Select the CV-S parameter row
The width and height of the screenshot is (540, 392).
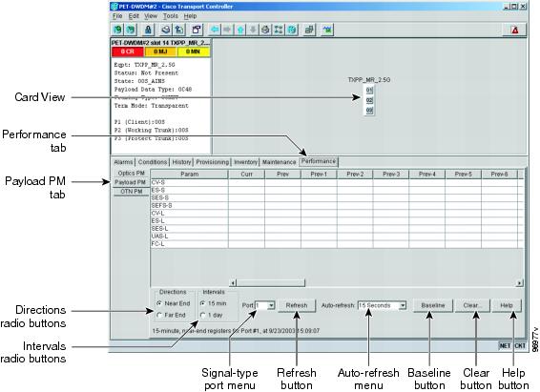click(x=337, y=182)
